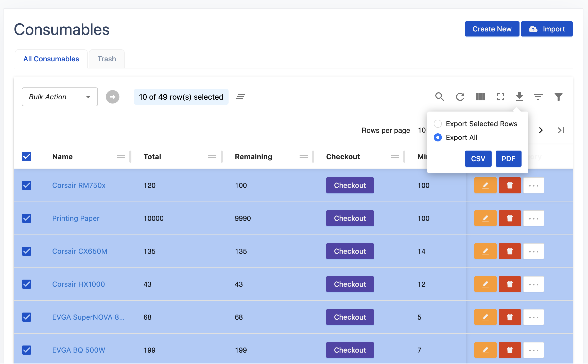This screenshot has width=588, height=364.
Task: Switch to the All Consumables tab
Action: tap(51, 59)
